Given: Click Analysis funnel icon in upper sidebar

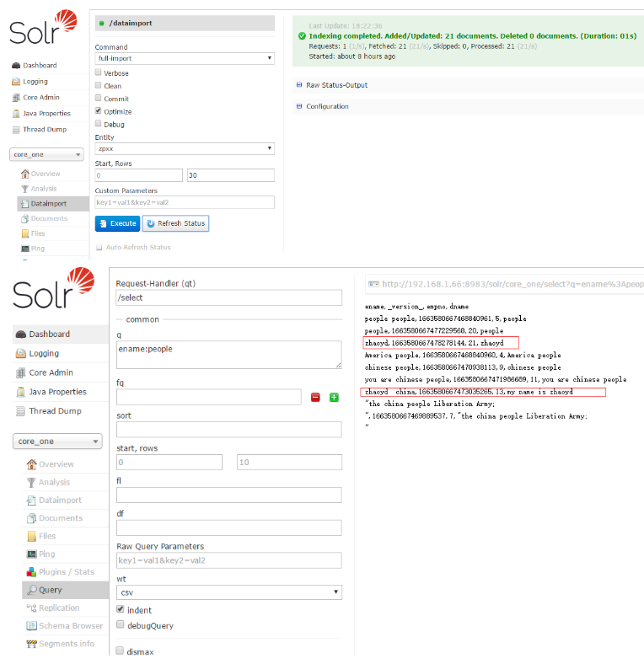Looking at the screenshot, I should pos(25,189).
